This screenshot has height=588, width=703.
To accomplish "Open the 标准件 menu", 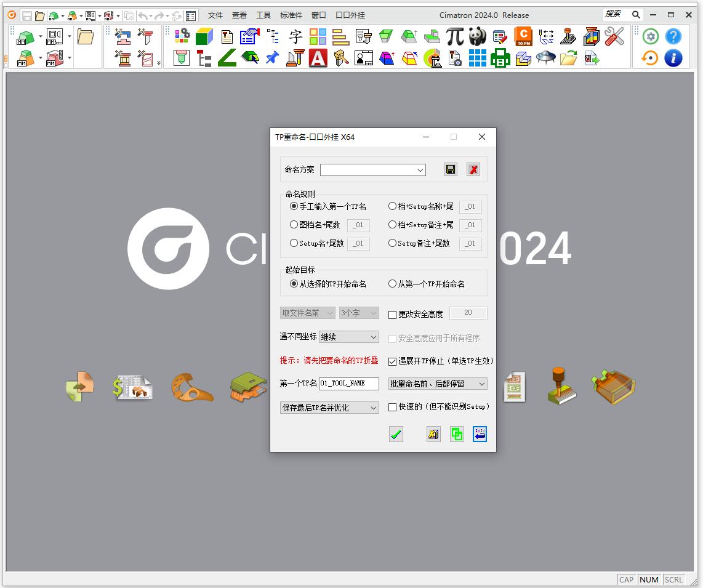I will tap(291, 15).
